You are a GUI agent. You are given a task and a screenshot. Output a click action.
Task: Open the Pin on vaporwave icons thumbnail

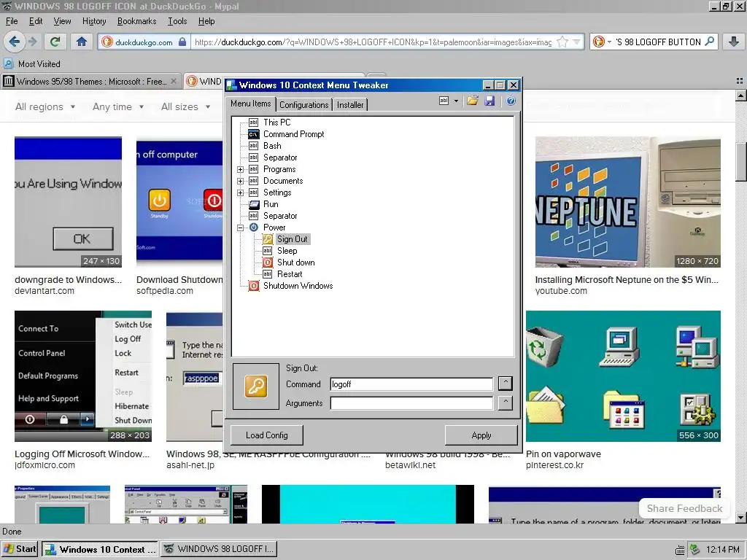tap(623, 376)
